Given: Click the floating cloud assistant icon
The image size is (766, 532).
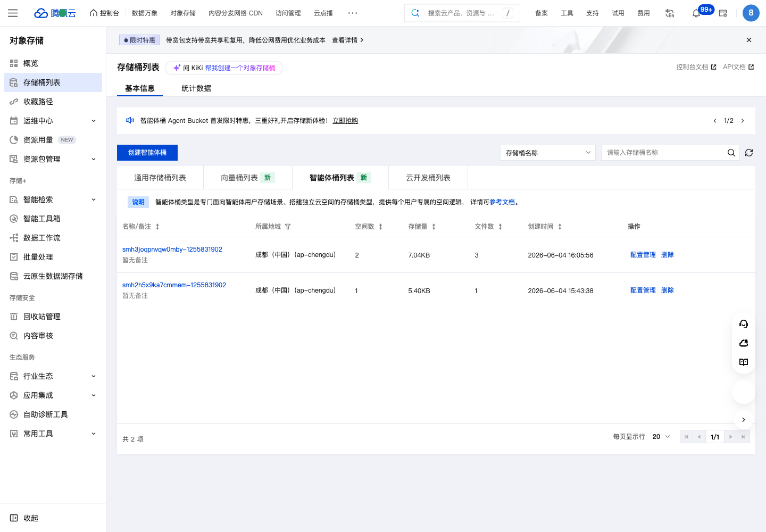Looking at the screenshot, I should point(744,343).
